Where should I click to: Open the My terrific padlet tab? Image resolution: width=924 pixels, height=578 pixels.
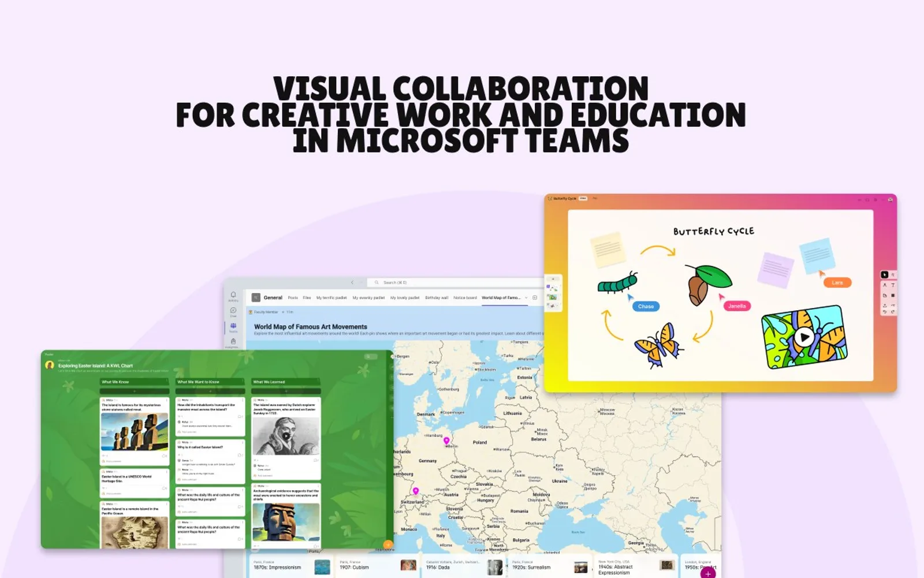pos(331,298)
